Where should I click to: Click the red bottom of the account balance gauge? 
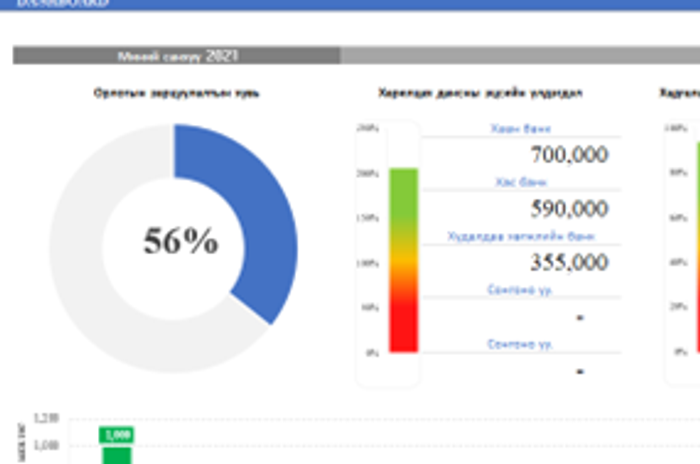[403, 330]
